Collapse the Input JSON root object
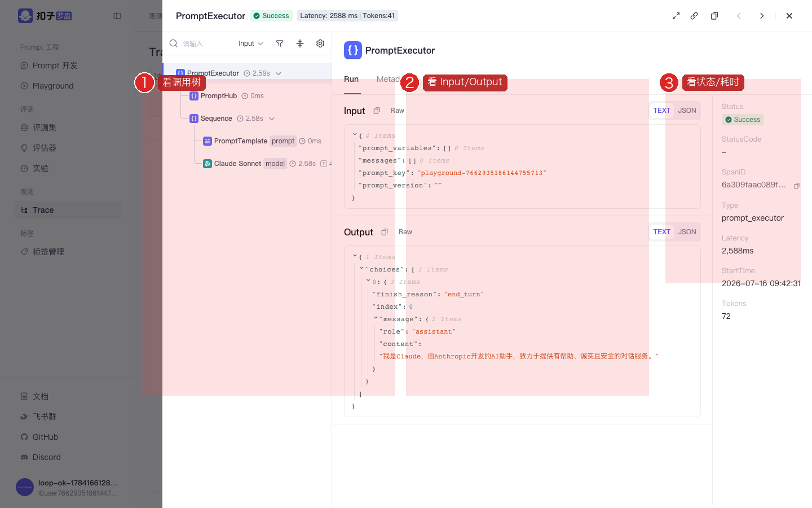Image resolution: width=812 pixels, height=508 pixels. pyautogui.click(x=355, y=135)
